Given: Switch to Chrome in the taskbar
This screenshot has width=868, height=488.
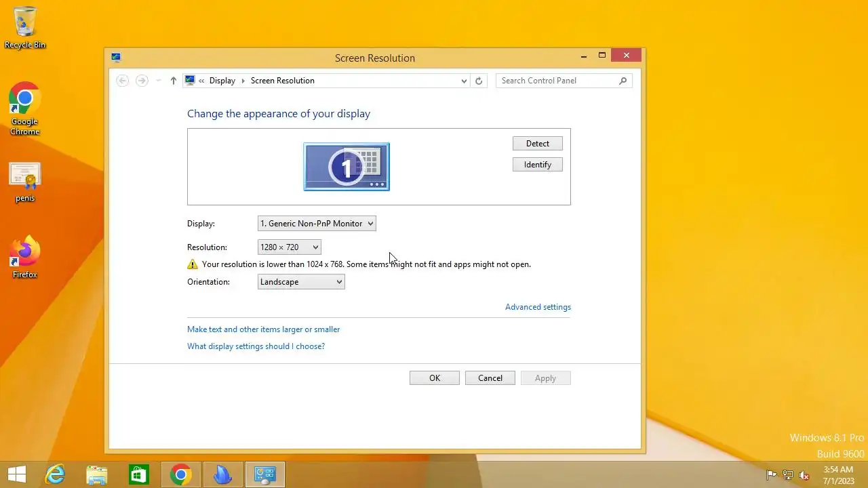Looking at the screenshot, I should tap(181, 475).
